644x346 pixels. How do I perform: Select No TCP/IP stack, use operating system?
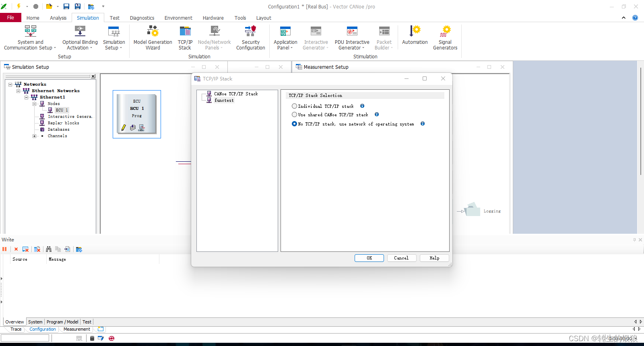tap(295, 124)
